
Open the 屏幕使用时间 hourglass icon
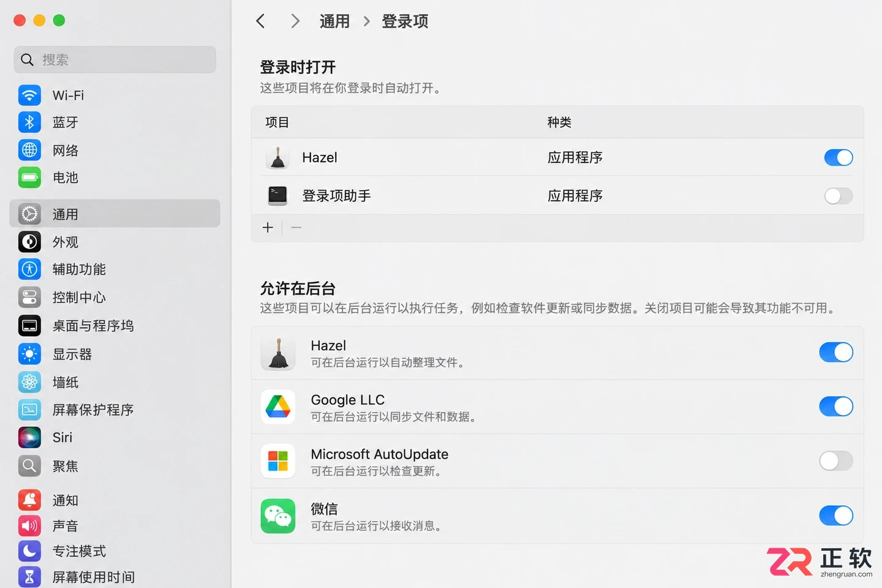[x=29, y=576]
